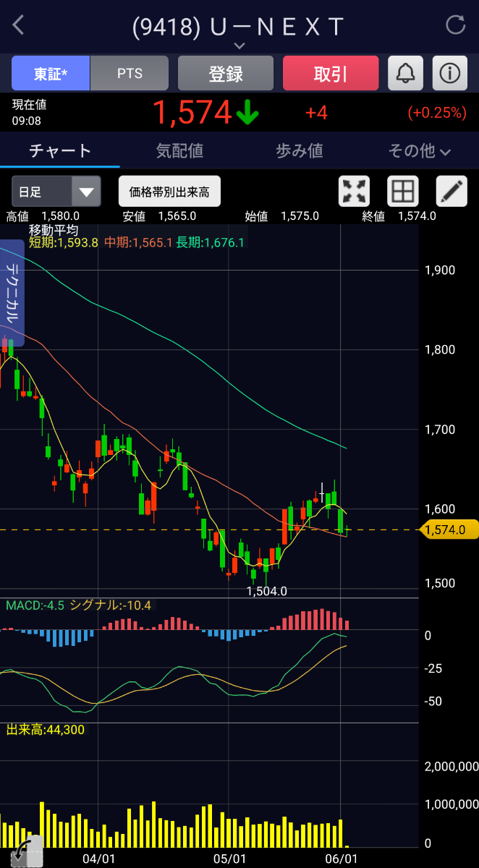Expand the chevron under the stock name
This screenshot has width=479, height=868.
pos(239,46)
